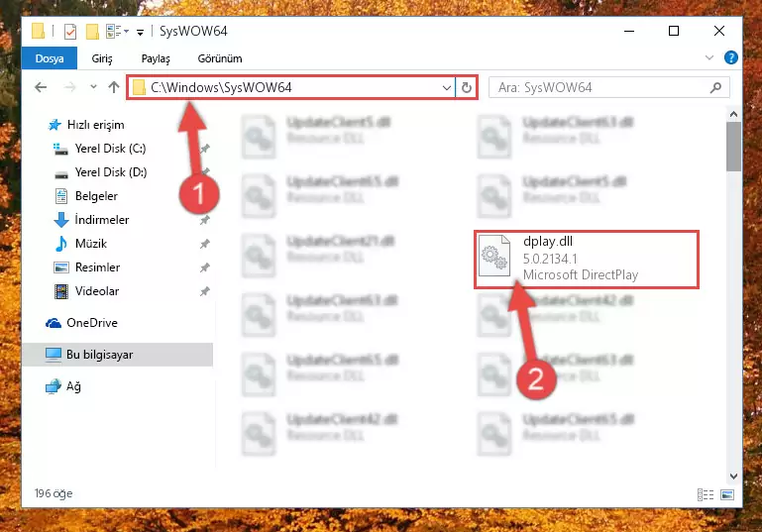Click the 196 öğe item count text
762x532 pixels.
point(54,493)
